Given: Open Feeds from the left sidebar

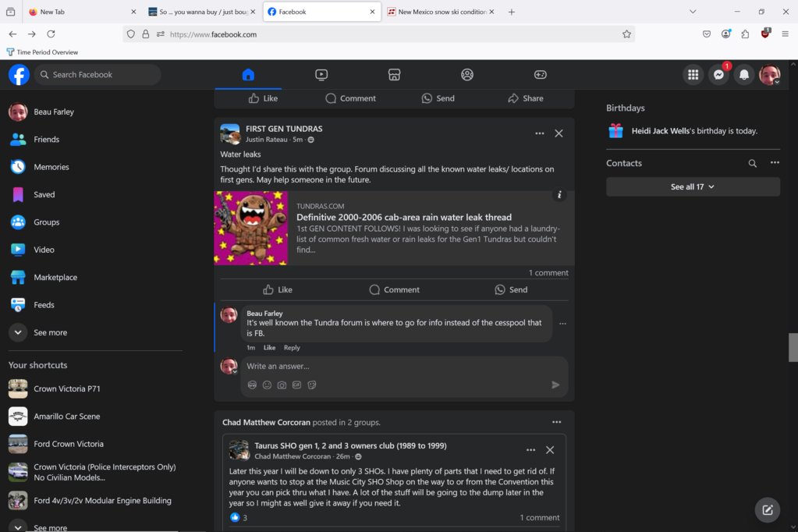Looking at the screenshot, I should tap(95, 305).
